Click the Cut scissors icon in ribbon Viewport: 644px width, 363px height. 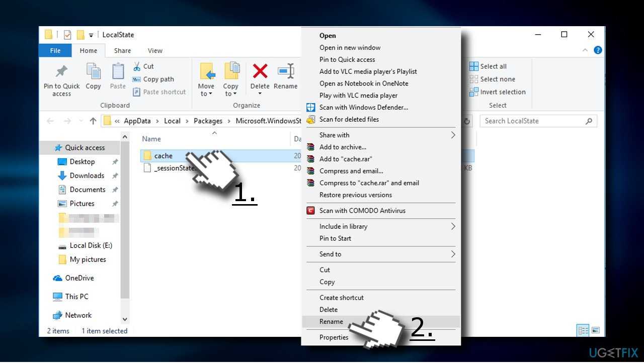click(137, 66)
